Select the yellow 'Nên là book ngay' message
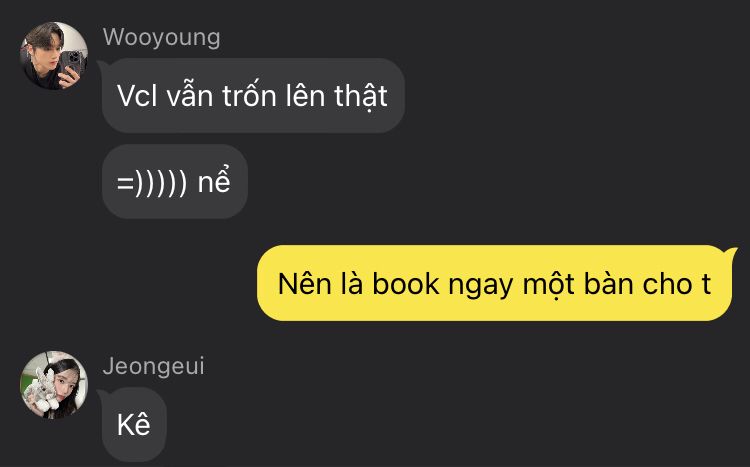Viewport: 750px width, 467px height. [495, 283]
